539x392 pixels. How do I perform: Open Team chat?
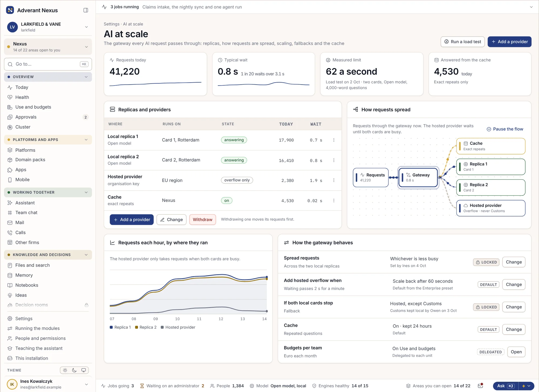(48, 212)
